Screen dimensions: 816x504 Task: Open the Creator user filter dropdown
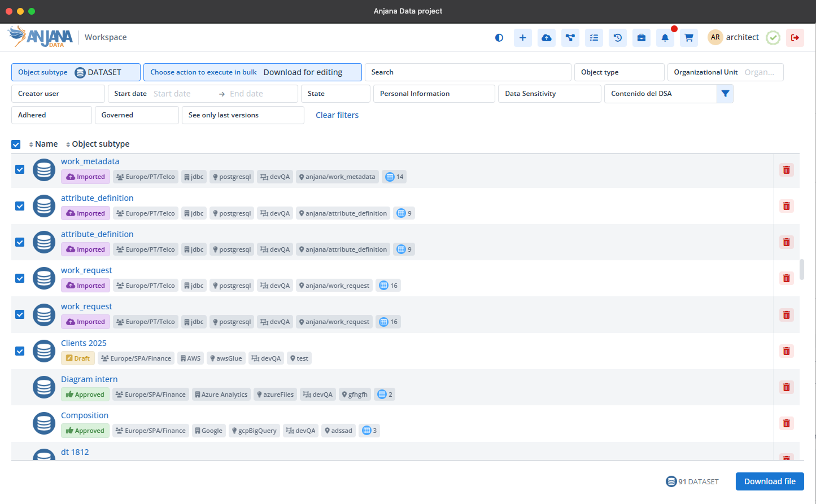58,94
